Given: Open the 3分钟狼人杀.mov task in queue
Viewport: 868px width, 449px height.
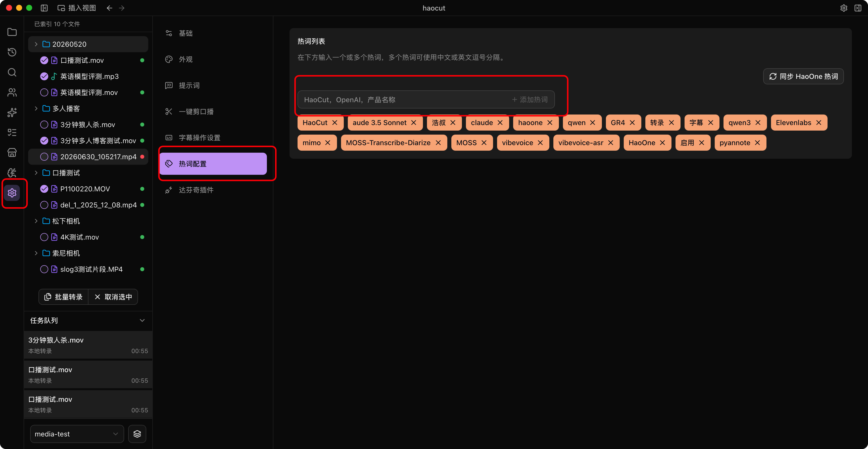Looking at the screenshot, I should click(x=88, y=345).
